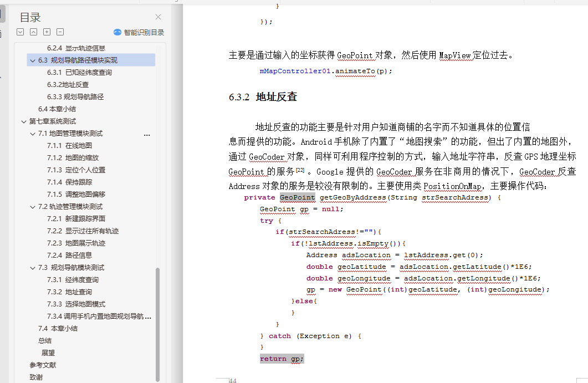The width and height of the screenshot is (588, 383).
Task: Open 7.1.3 定位个人位置 entry
Action: (x=76, y=170)
